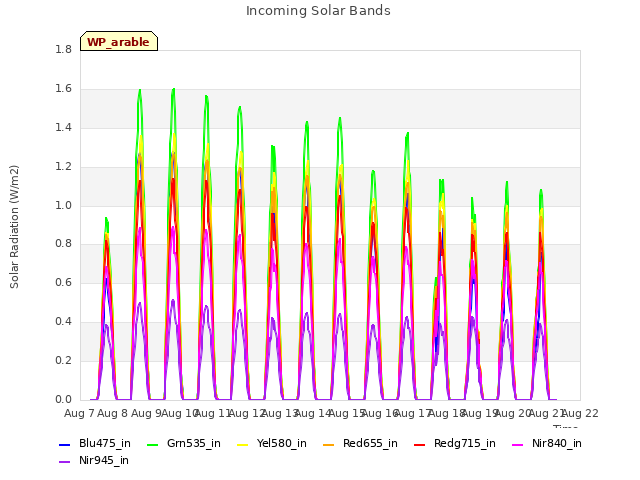Click the Red655_in legend label
This screenshot has width=640, height=480.
(370, 444)
